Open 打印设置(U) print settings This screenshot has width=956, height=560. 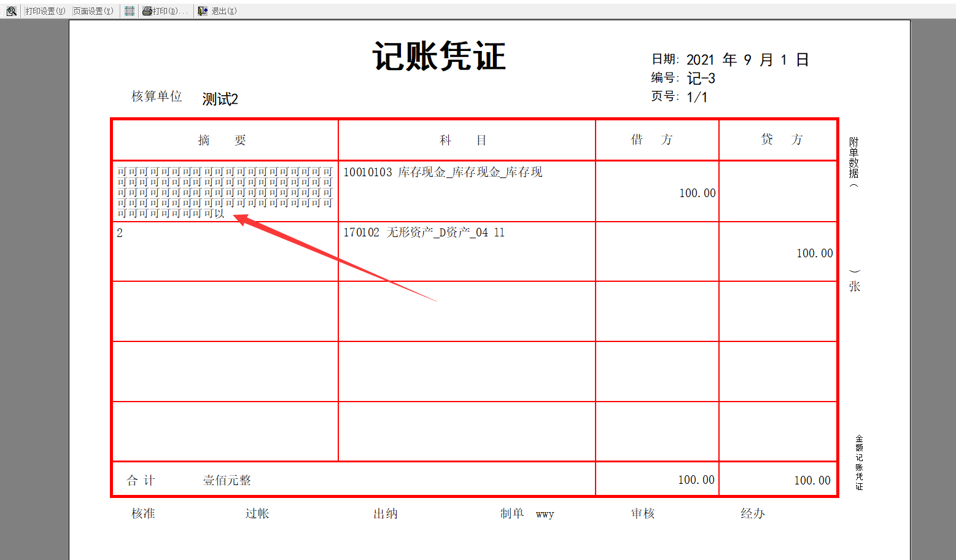pos(45,11)
